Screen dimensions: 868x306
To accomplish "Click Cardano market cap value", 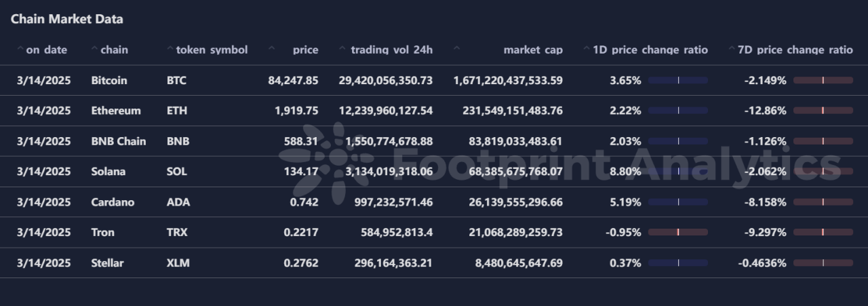I will click(515, 202).
